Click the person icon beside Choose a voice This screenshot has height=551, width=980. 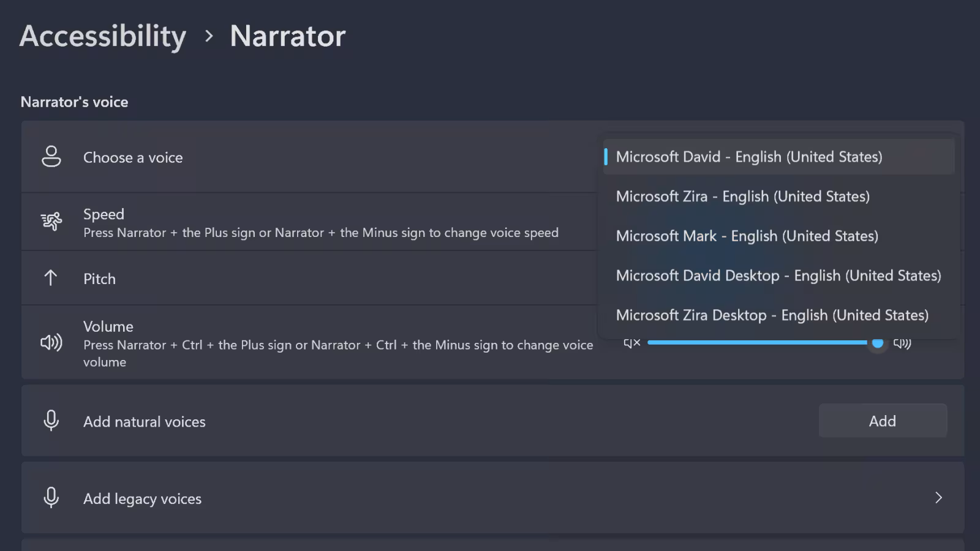51,157
